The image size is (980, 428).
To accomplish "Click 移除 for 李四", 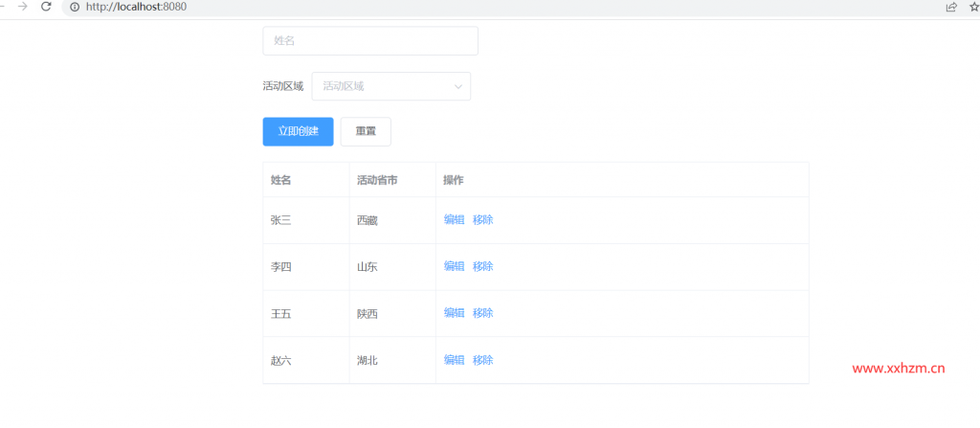I will 483,266.
